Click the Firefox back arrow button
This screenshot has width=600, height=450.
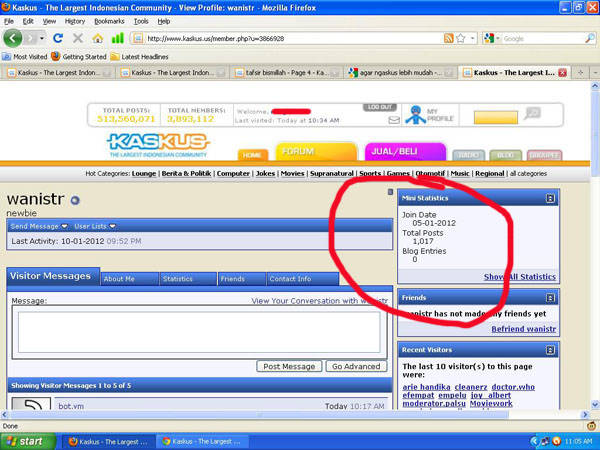13,38
